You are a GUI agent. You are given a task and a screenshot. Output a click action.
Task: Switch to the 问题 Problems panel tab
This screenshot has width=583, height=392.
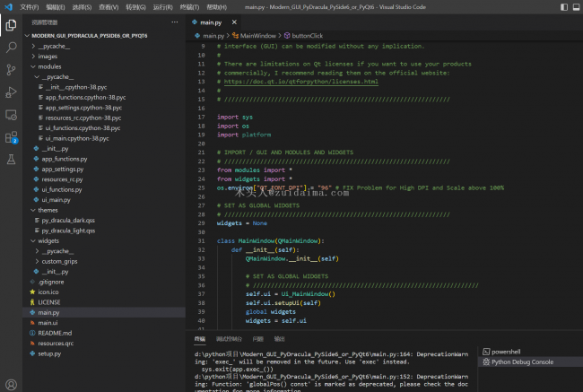pyautogui.click(x=258, y=339)
